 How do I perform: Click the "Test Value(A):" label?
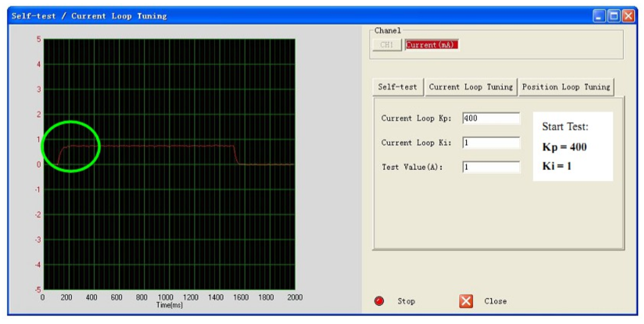[x=412, y=167]
